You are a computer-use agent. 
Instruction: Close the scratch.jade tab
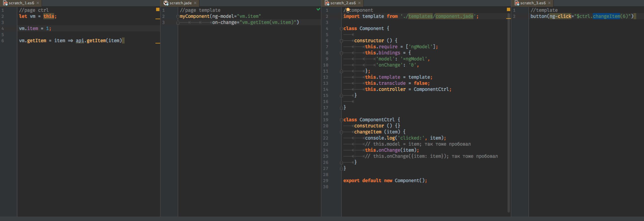tap(195, 3)
